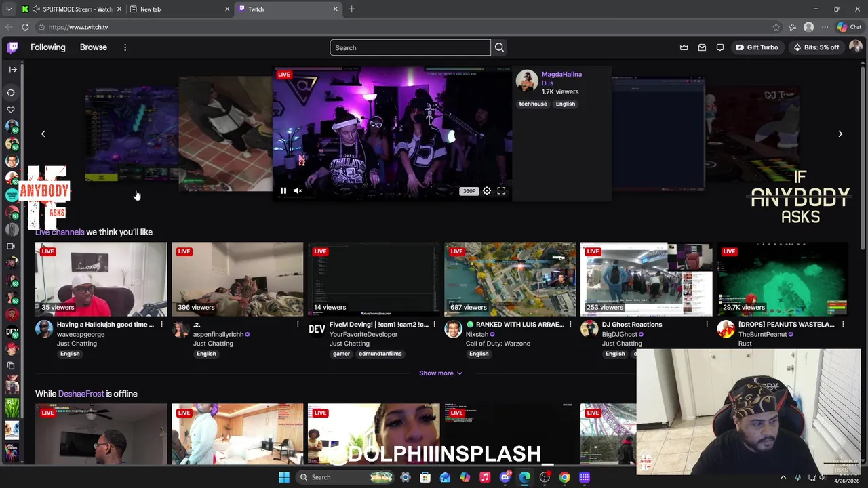Bookmark page with star icon
The height and width of the screenshot is (488, 868).
click(x=776, y=27)
